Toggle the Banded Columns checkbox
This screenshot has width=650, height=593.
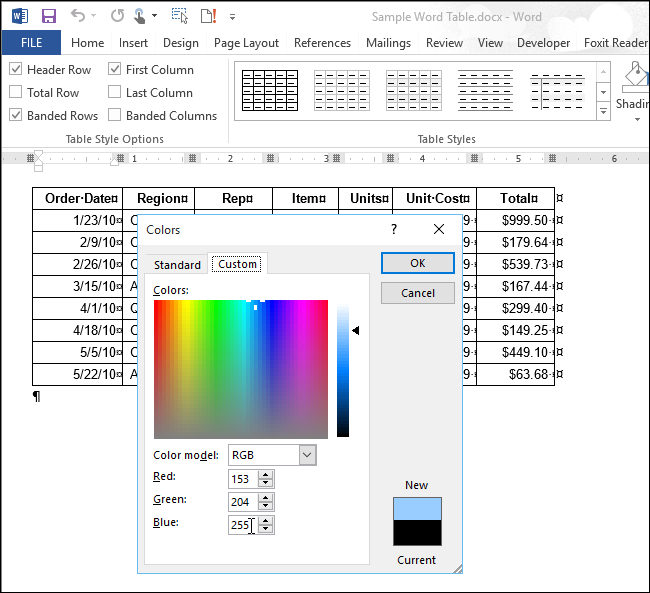tap(115, 116)
